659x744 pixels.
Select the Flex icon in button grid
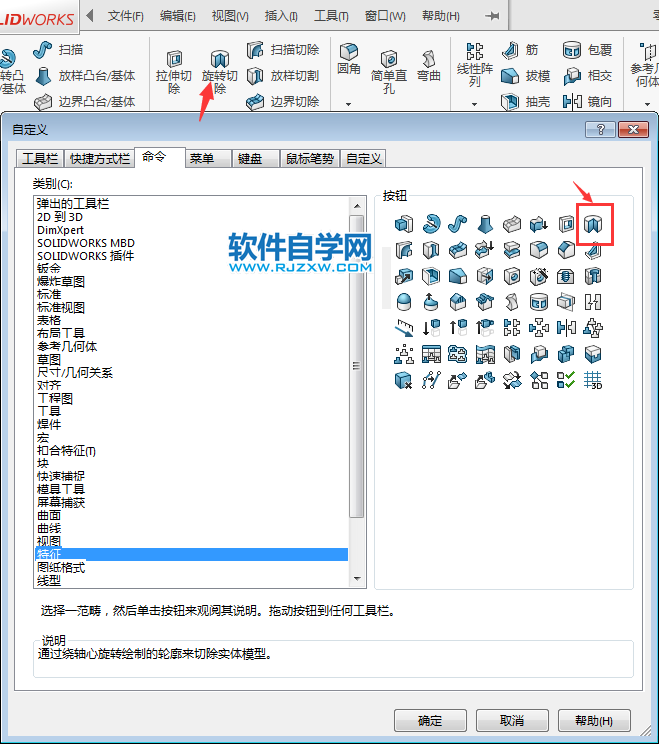512,302
